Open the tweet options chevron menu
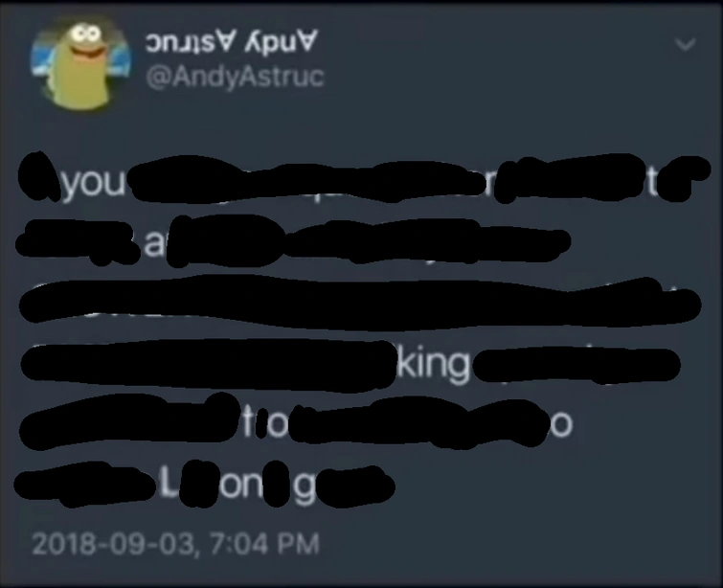723x588 pixels. [686, 45]
